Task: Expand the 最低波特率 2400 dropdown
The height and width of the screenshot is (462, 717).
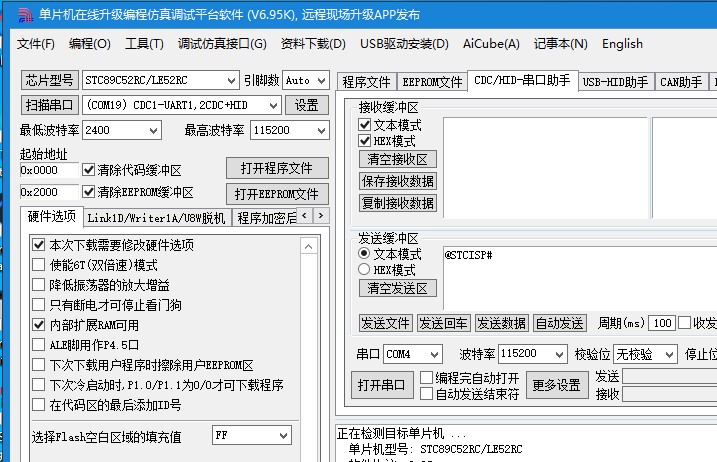Action: [x=154, y=130]
